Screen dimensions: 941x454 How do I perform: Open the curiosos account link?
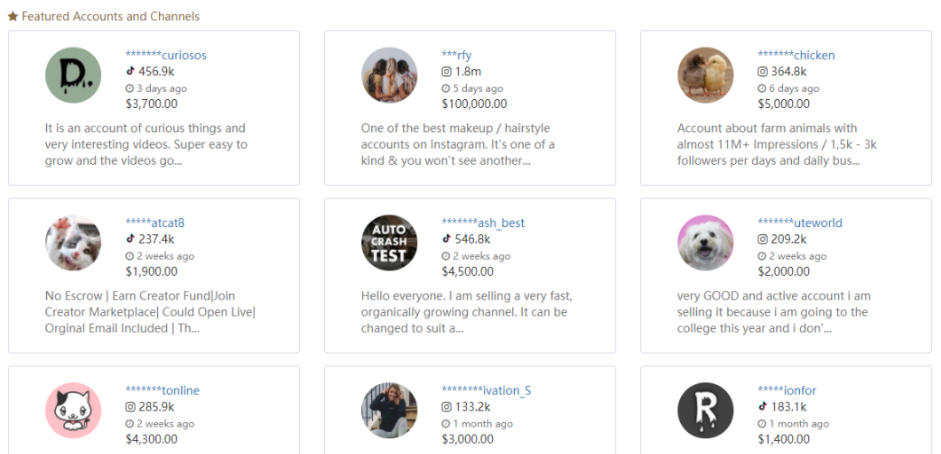coord(166,55)
